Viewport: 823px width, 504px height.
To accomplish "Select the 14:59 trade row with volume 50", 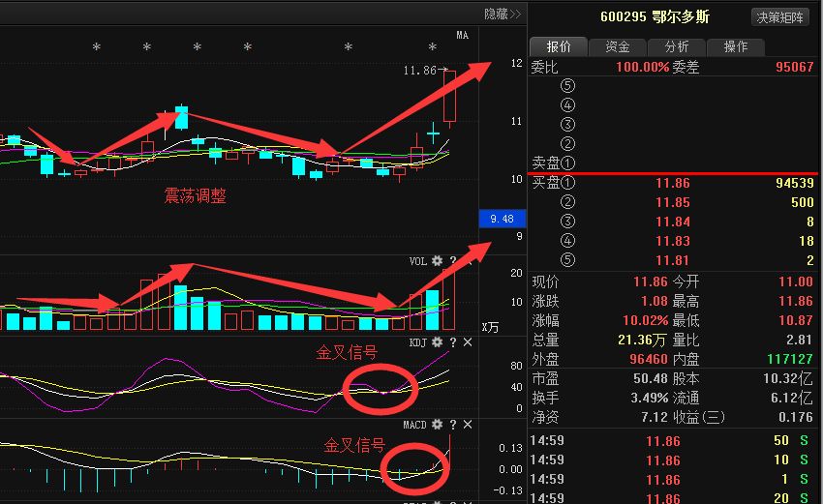I will (x=674, y=441).
